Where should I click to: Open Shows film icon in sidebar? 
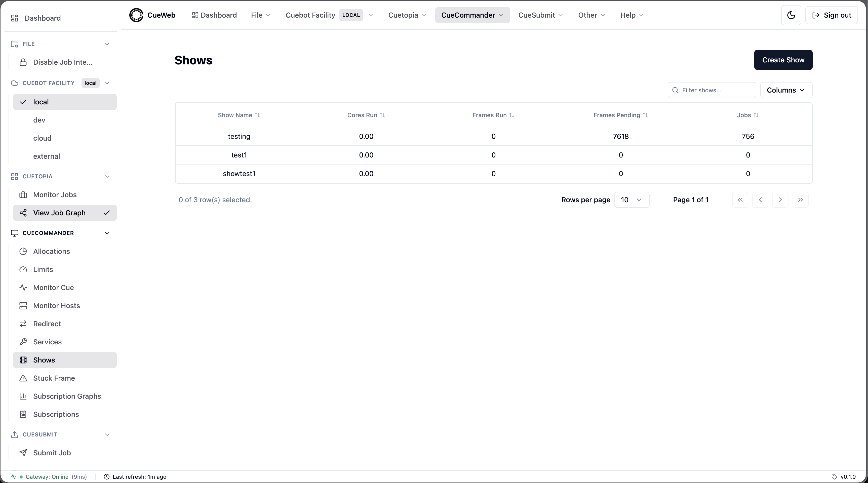tap(23, 360)
